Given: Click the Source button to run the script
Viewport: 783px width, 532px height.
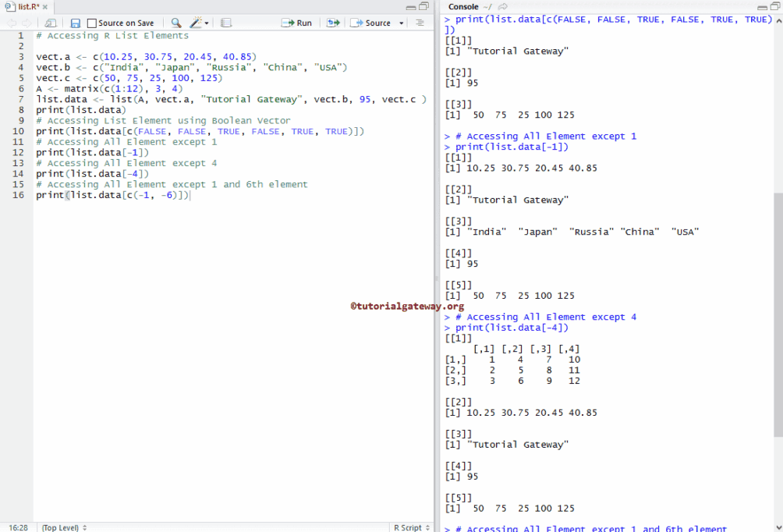Looking at the screenshot, I should [374, 23].
